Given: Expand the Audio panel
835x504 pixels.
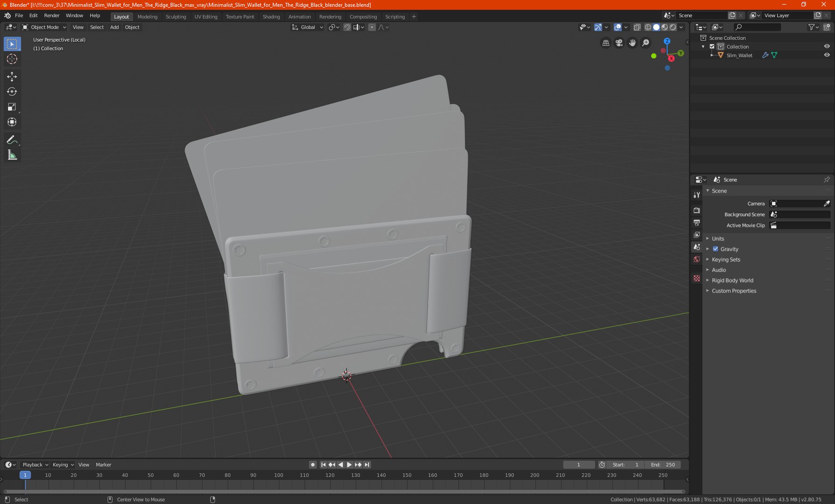Looking at the screenshot, I should [x=719, y=270].
